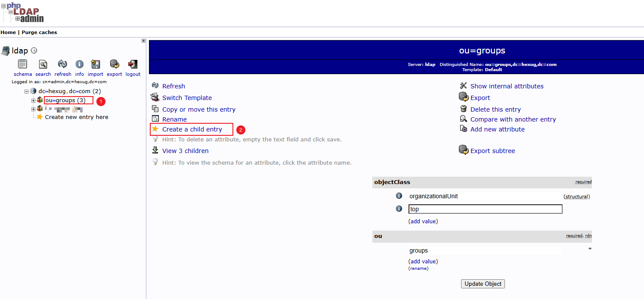Click the objectClass attribute name

[x=392, y=182]
